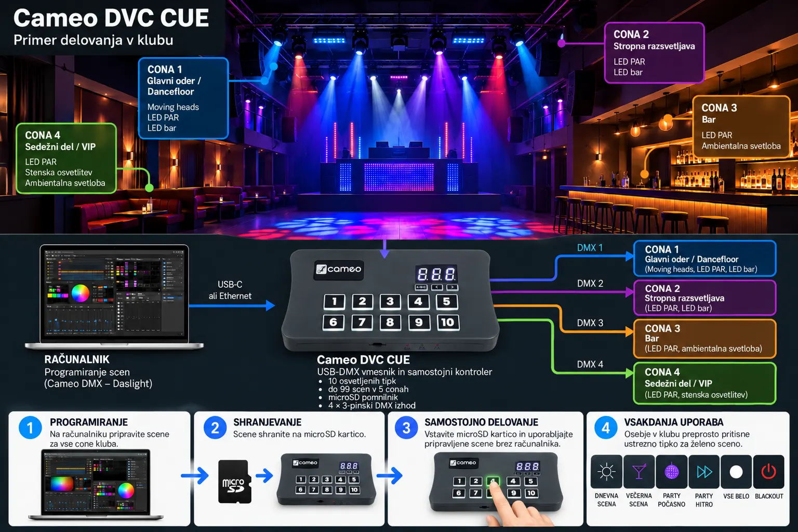798x532 pixels.
Task: Click the "microSD pomnilnik" bullet line
Action: coord(363,397)
